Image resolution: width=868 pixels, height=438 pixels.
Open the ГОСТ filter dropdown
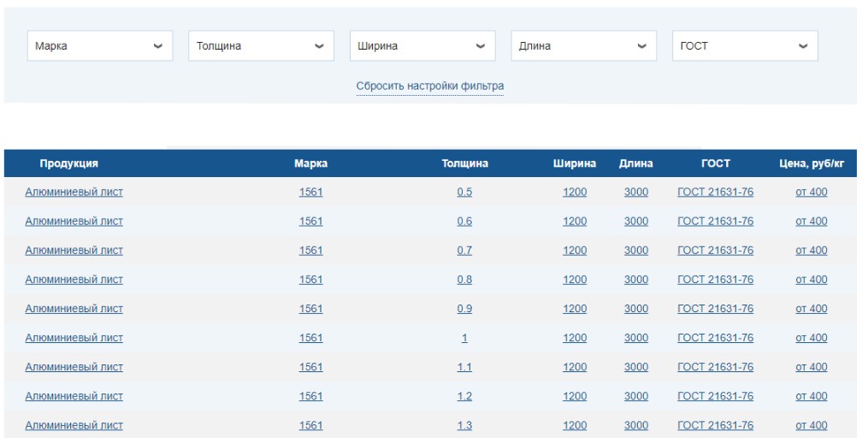pos(745,46)
